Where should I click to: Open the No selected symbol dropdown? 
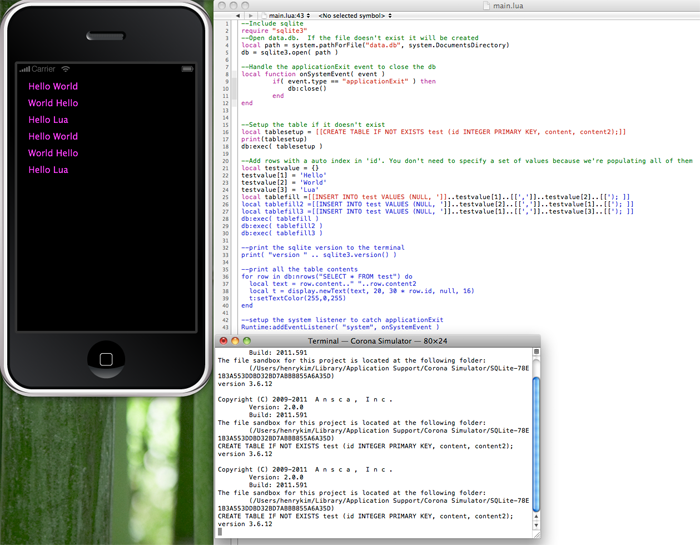(355, 16)
